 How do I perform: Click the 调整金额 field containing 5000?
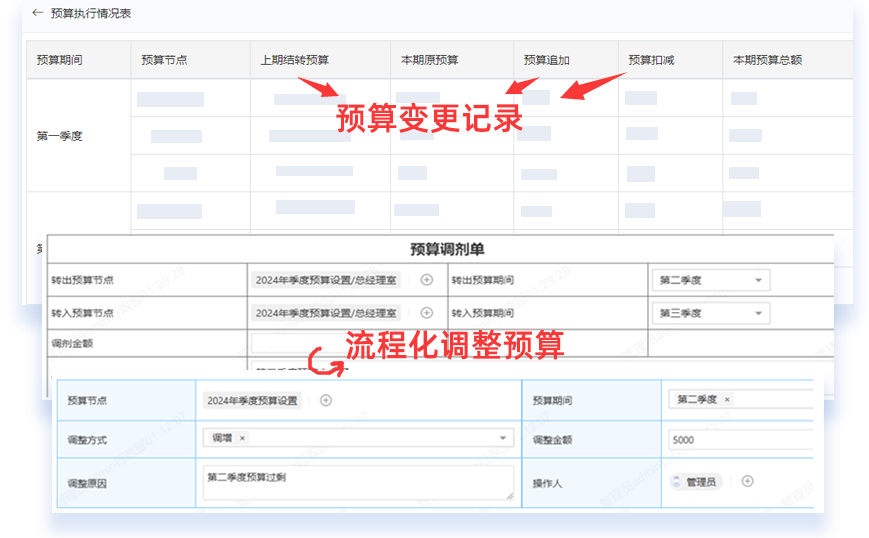(x=740, y=439)
